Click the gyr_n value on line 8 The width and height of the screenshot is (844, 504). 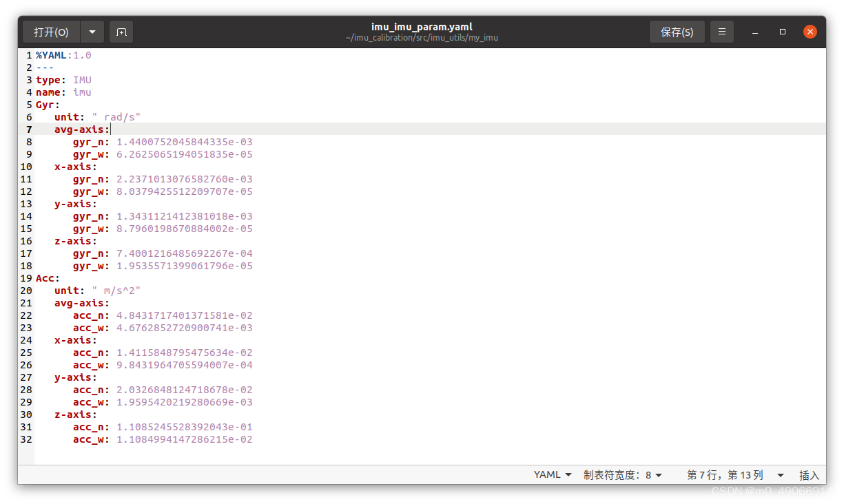(x=183, y=141)
